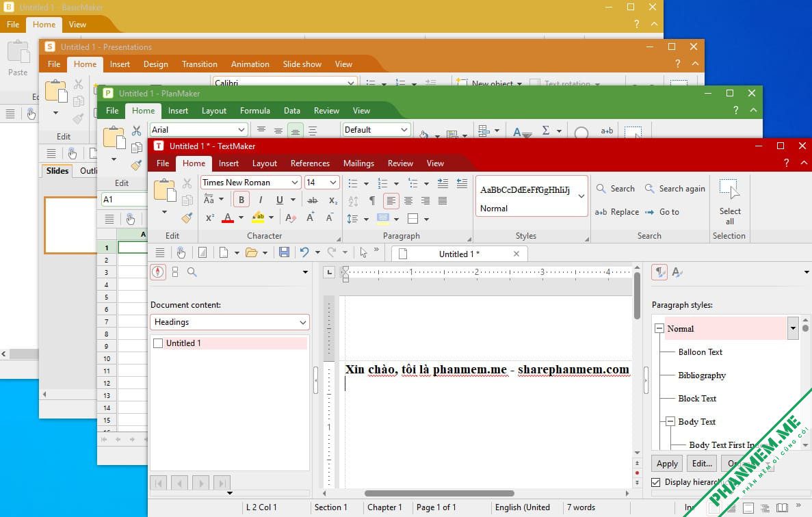
Task: Right align the paragraph in TextMaker
Action: point(425,201)
